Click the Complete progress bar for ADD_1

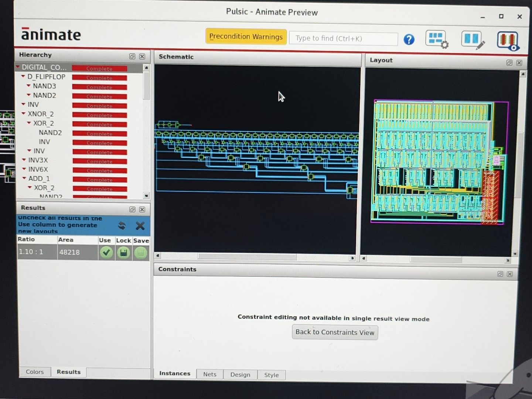point(100,180)
